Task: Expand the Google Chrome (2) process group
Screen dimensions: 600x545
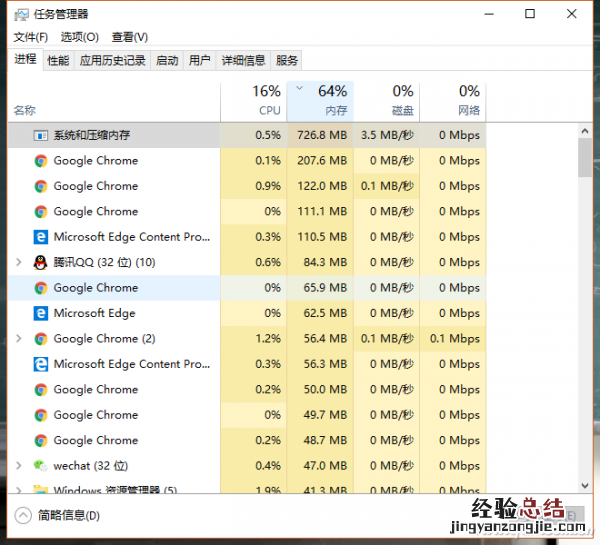Action: pos(19,339)
